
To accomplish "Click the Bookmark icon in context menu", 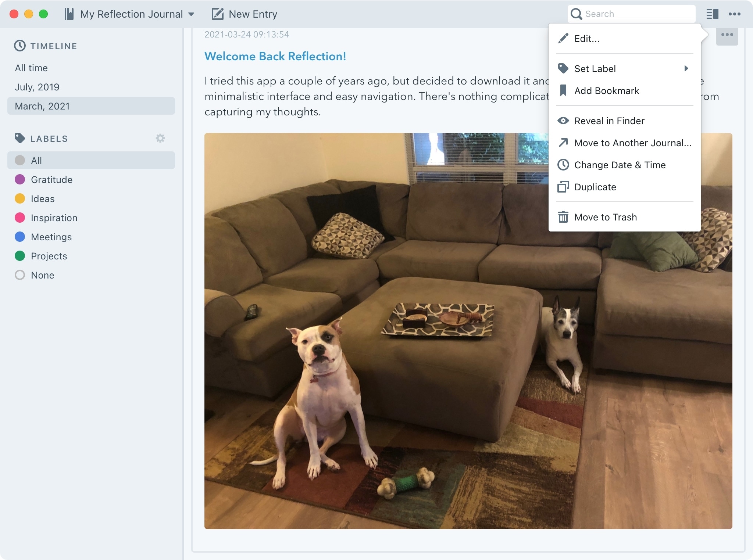I will tap(563, 91).
